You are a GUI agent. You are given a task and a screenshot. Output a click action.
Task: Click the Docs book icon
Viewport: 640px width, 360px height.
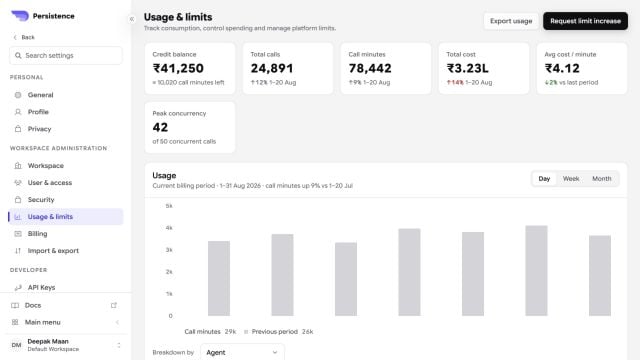[x=15, y=305]
